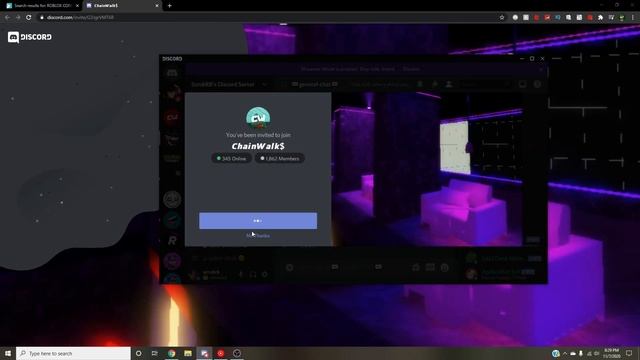640x360 pixels.
Task: Select the R server icon in Discord sidebar
Action: pos(172,240)
